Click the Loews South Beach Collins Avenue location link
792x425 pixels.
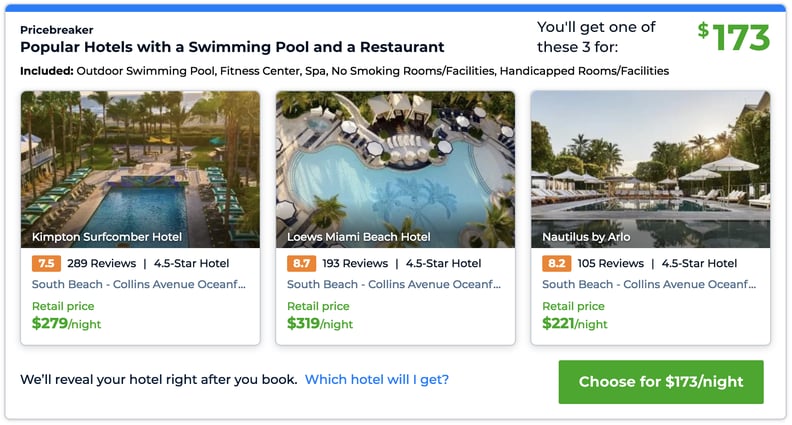point(394,284)
